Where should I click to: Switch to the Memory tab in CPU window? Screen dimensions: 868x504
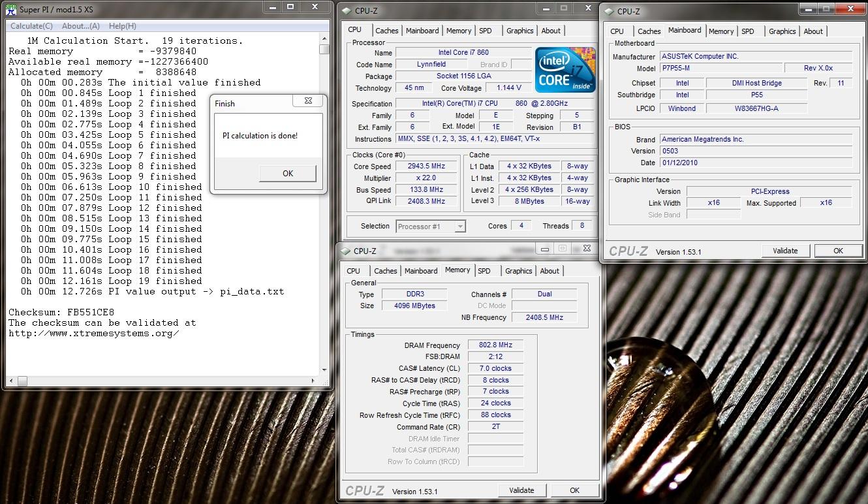[x=459, y=31]
